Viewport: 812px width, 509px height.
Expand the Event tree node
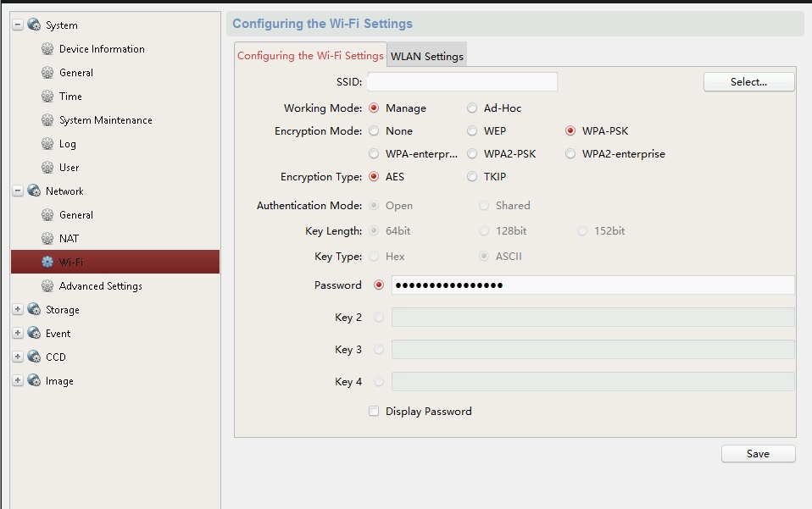[18, 334]
